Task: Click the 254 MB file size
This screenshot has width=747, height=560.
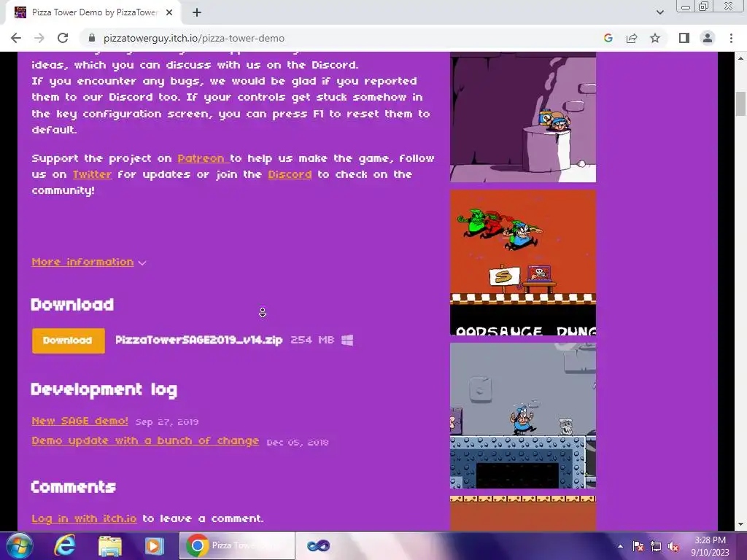Action: click(312, 340)
